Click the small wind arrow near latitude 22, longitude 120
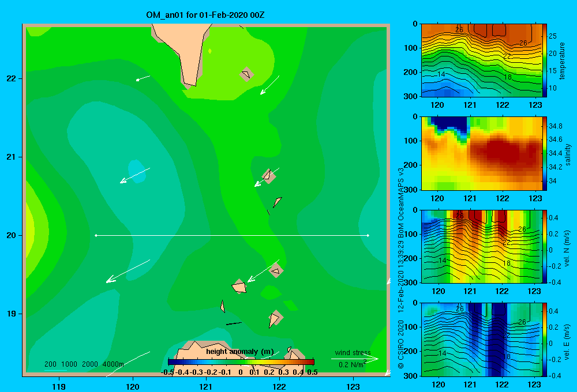Viewport: 577px width, 392px height. click(143, 78)
